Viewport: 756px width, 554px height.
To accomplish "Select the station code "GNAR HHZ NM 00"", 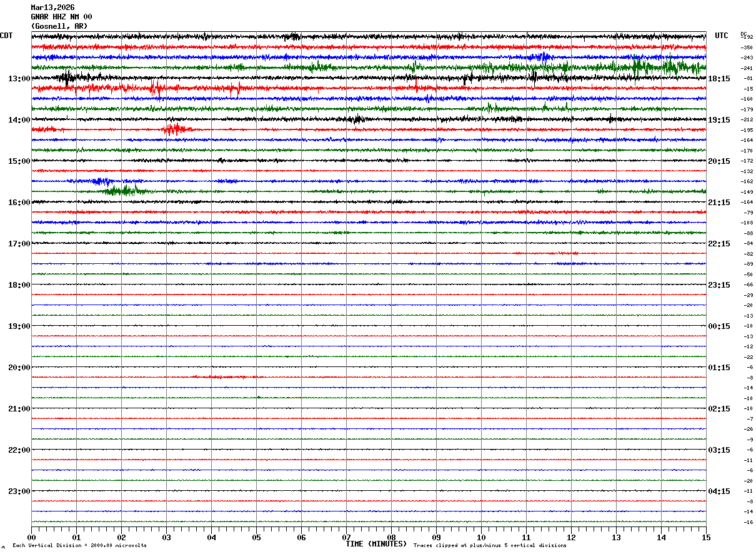I will point(61,17).
